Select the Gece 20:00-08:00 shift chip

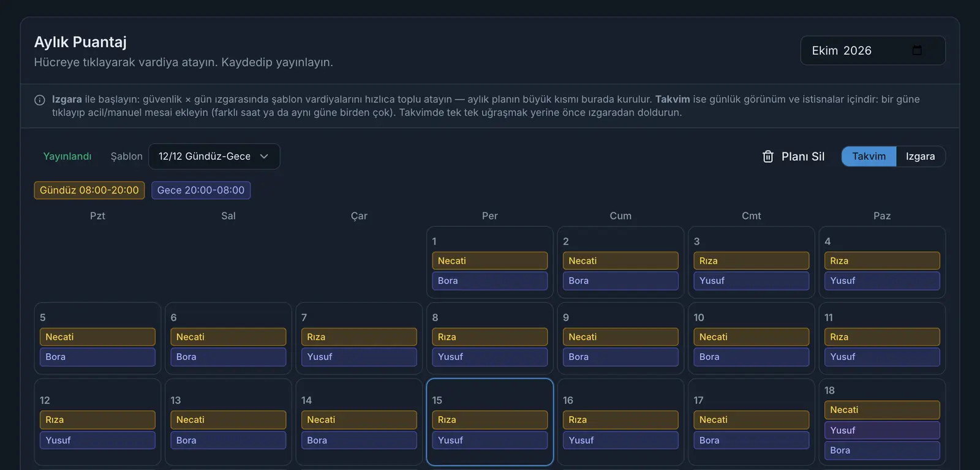[201, 190]
